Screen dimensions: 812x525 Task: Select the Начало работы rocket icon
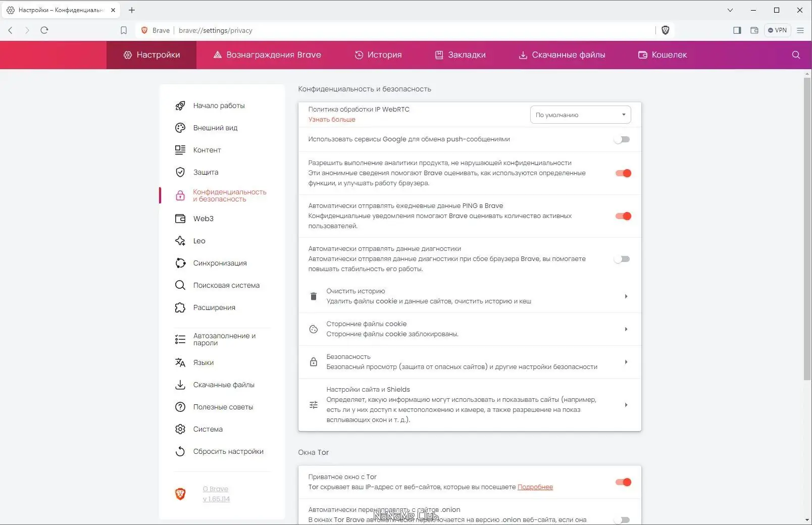[180, 106]
